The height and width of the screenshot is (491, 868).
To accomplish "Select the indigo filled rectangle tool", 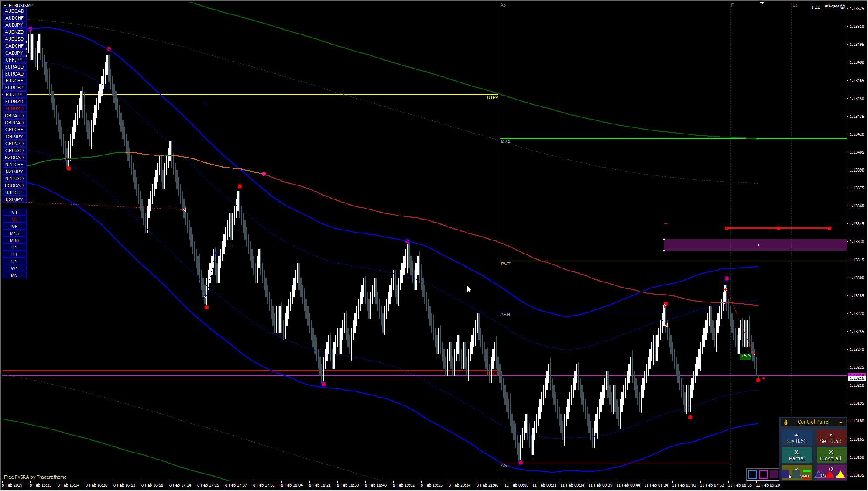I will (785, 474).
